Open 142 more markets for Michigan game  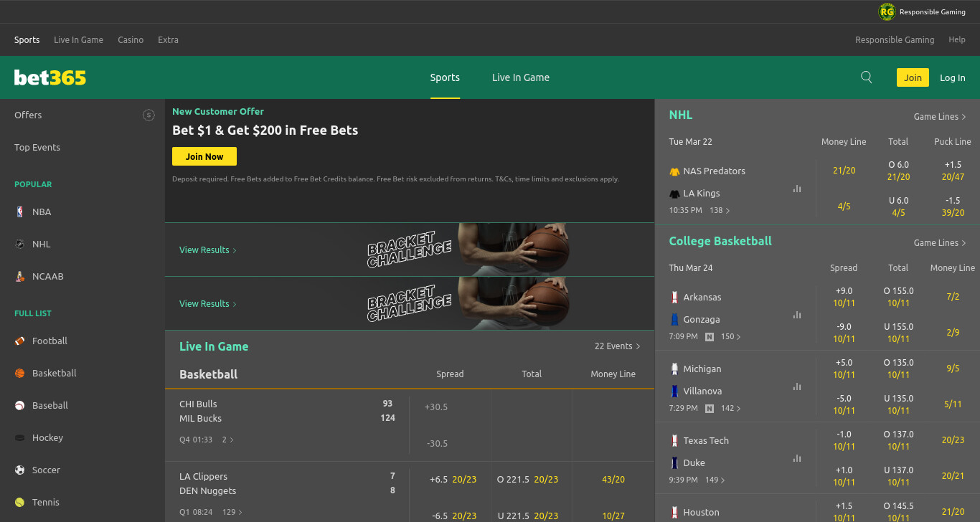(731, 409)
